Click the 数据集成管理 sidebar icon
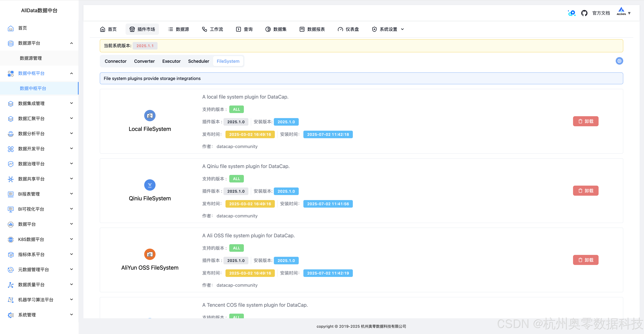This screenshot has width=644, height=334. click(10, 104)
